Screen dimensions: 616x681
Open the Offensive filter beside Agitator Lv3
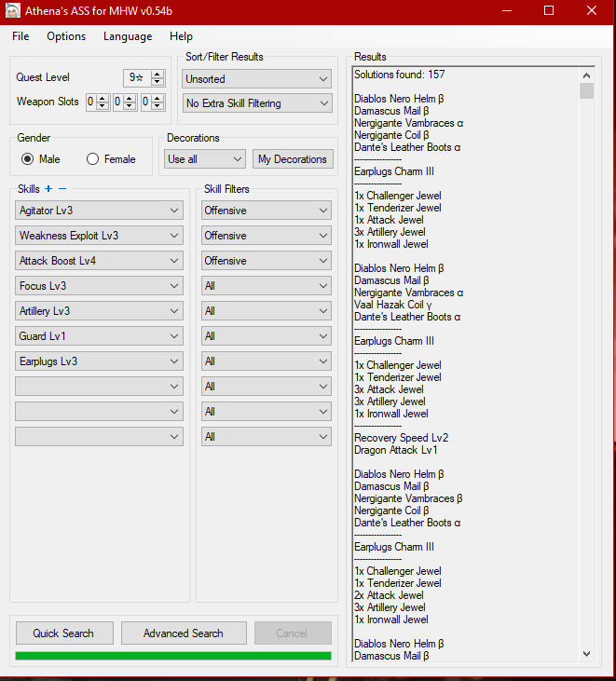click(267, 211)
